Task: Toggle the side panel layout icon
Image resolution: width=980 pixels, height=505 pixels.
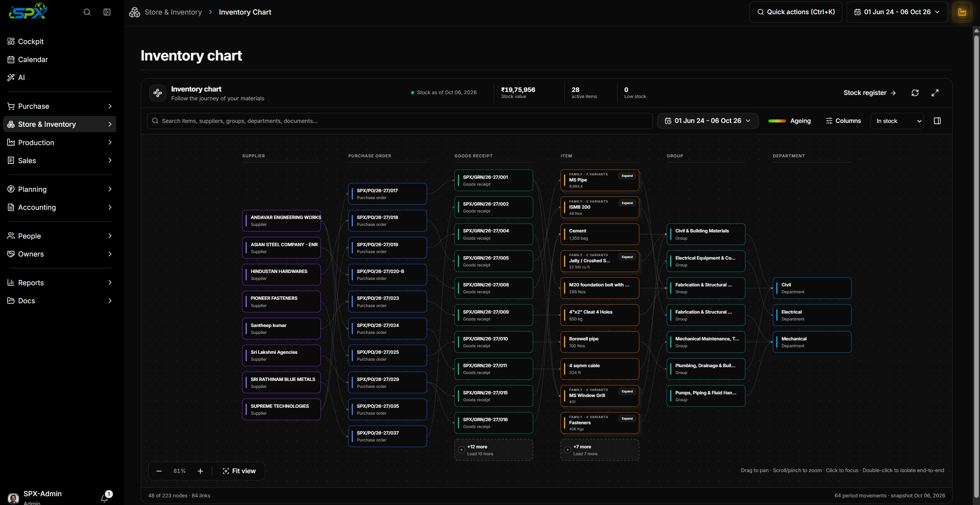Action: [x=937, y=121]
